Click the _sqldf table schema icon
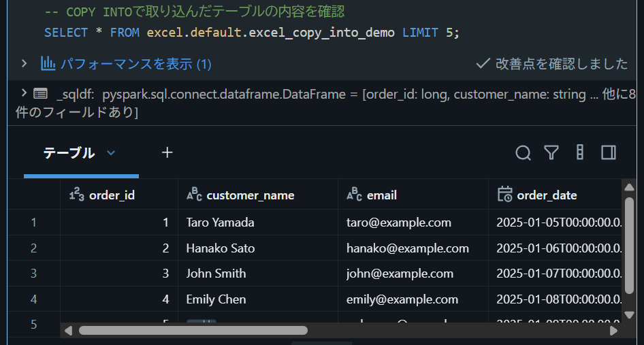Image resolution: width=644 pixels, height=345 pixels. click(x=40, y=94)
